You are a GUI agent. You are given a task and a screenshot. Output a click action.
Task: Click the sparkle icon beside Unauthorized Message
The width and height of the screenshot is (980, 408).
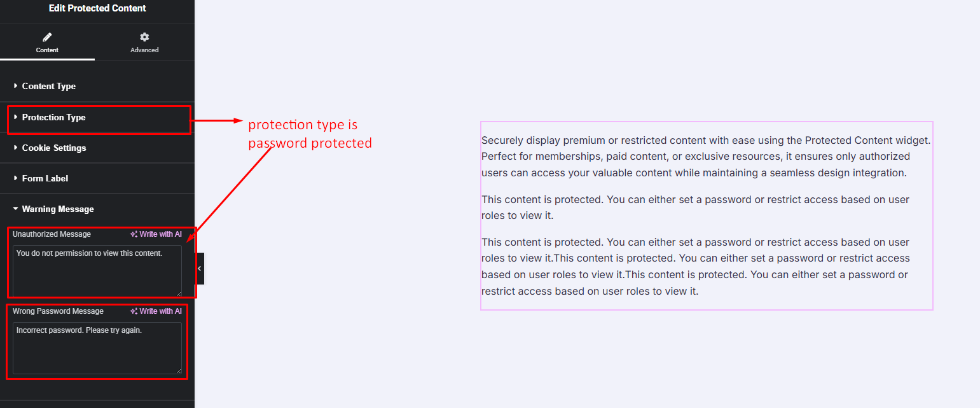[x=134, y=234]
